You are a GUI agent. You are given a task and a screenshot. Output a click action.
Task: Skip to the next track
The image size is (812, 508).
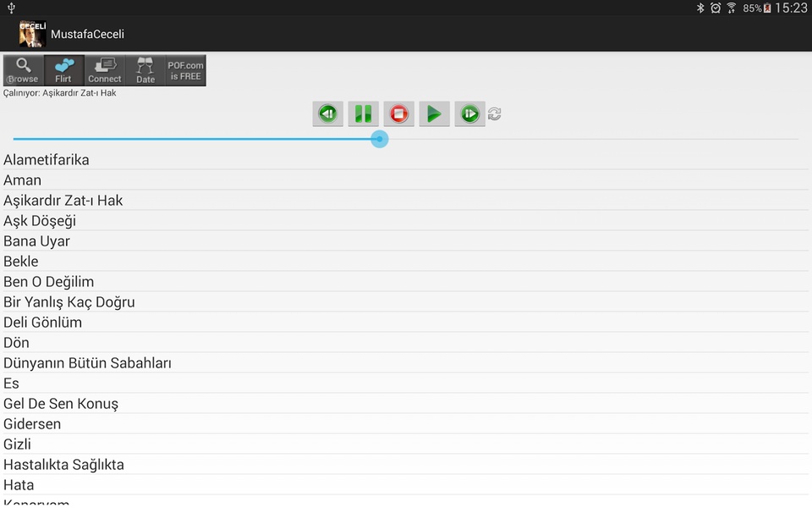coord(469,113)
